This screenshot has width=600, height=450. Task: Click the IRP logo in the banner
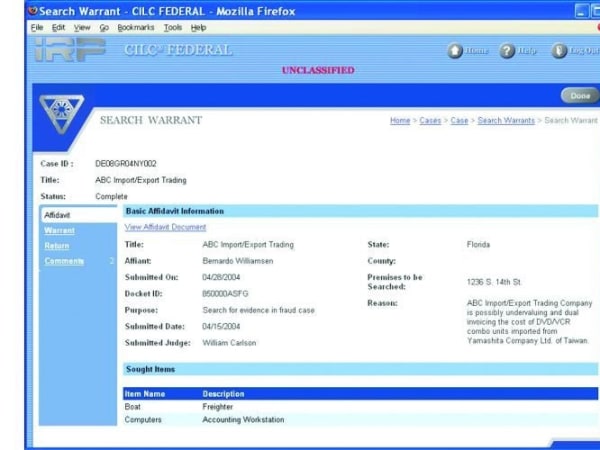(x=69, y=52)
